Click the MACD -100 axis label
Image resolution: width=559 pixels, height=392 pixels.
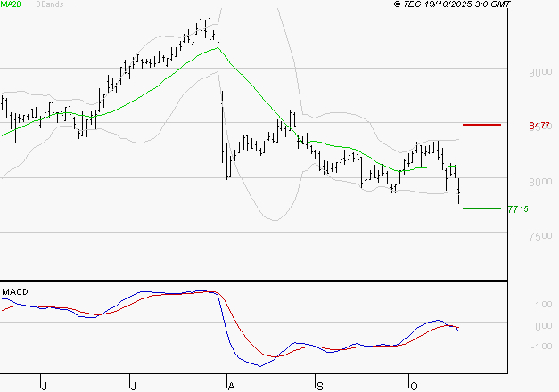(x=541, y=347)
